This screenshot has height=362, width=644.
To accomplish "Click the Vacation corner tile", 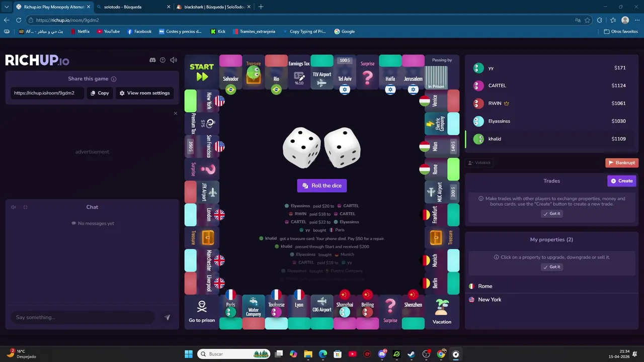I will 442,312.
